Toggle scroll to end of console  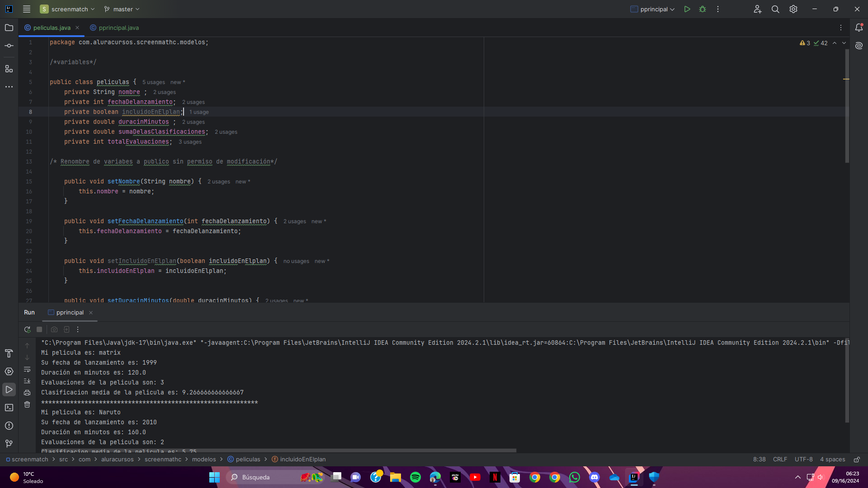pyautogui.click(x=27, y=381)
